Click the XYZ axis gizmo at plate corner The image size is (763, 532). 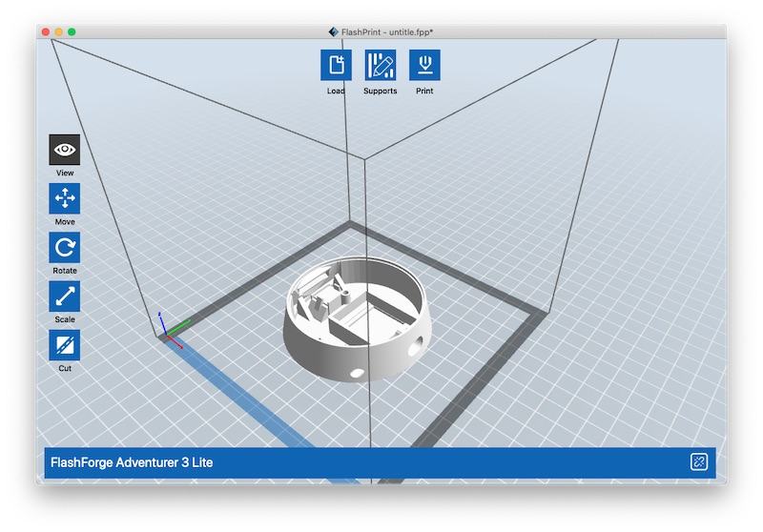click(x=167, y=330)
